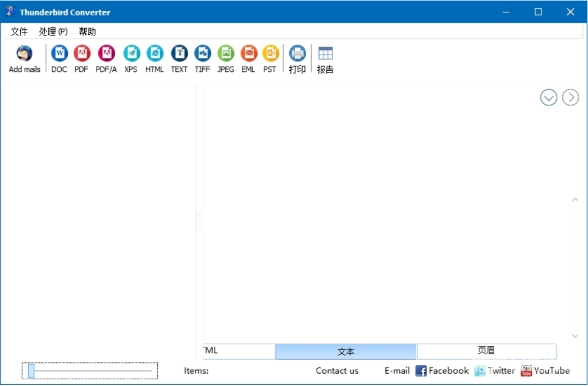Screen dimensions: 588x386
Task: Click the Items: status label
Action: (196, 371)
